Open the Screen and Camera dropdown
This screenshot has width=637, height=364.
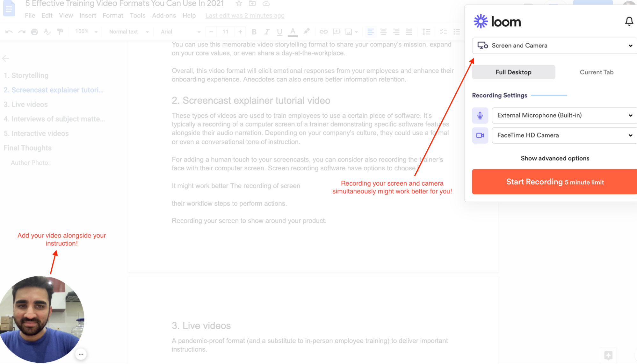click(554, 46)
